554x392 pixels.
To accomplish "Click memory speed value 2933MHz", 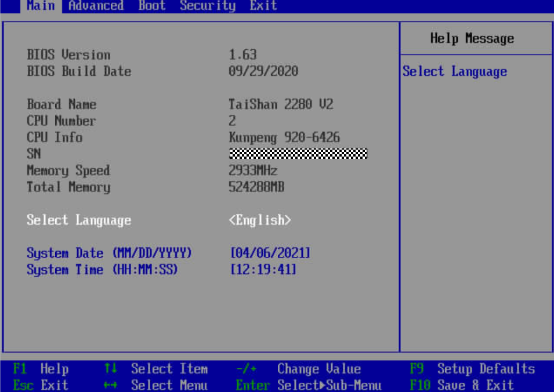I will click(x=253, y=170).
